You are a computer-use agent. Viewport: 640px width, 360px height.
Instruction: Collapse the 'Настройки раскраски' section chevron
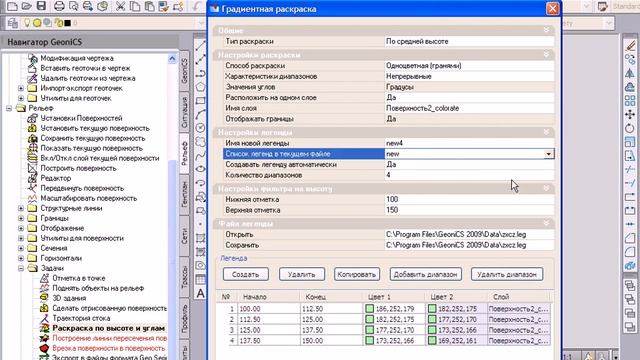pos(546,54)
